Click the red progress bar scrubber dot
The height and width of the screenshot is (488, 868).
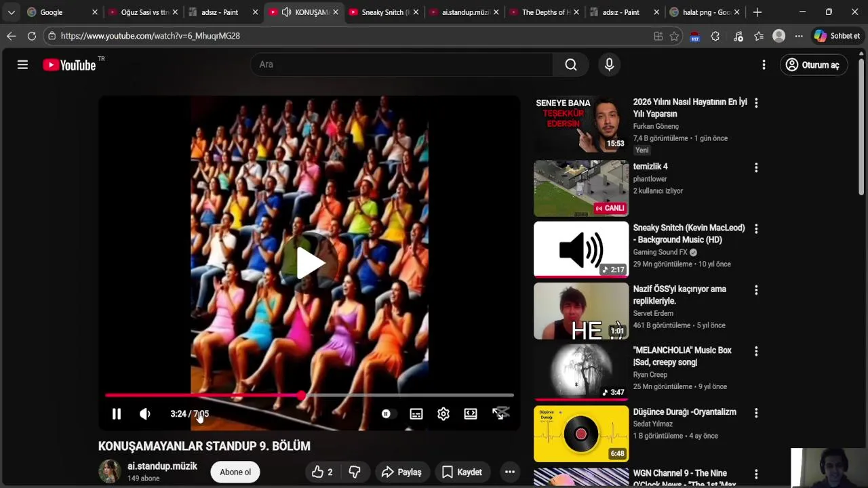pos(301,395)
